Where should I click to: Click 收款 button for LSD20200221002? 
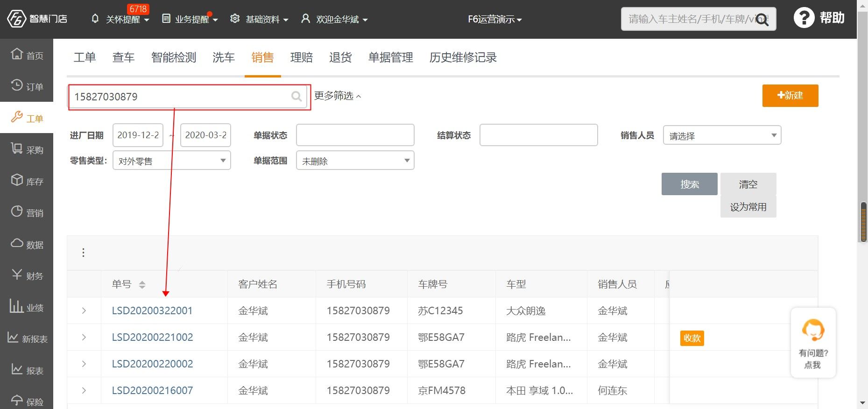pyautogui.click(x=692, y=338)
